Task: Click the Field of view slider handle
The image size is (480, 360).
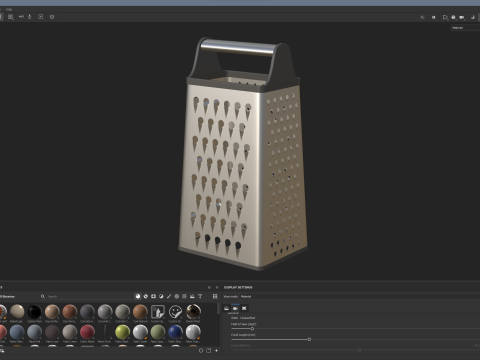Action: [x=252, y=329]
